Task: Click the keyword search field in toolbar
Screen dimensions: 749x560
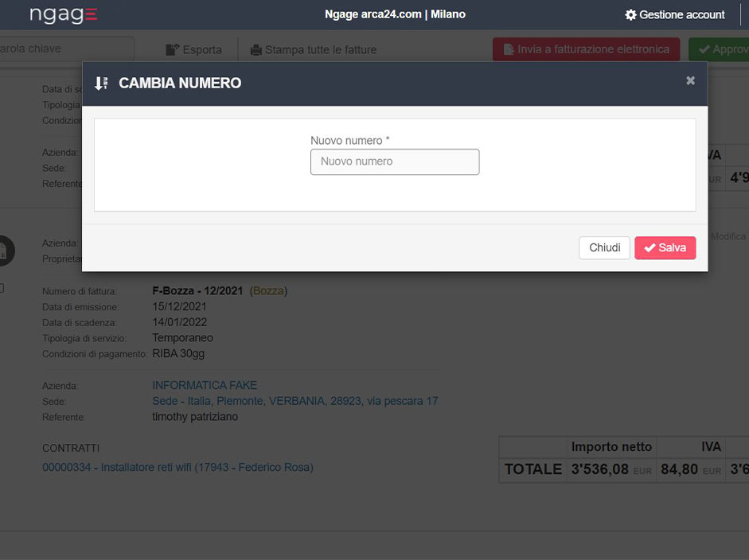Action: point(64,49)
